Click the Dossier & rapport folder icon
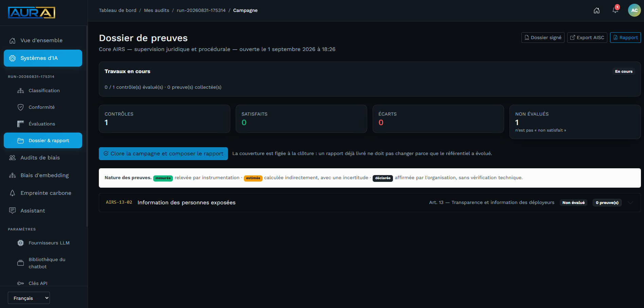 (x=21, y=141)
